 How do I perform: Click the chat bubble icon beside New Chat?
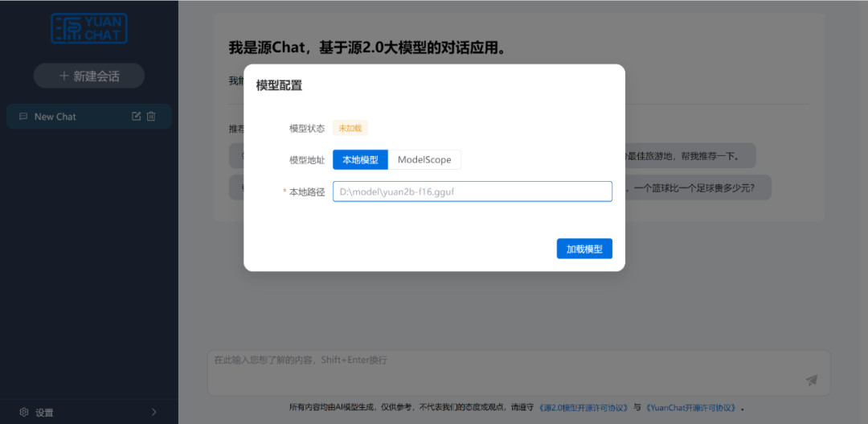[23, 117]
